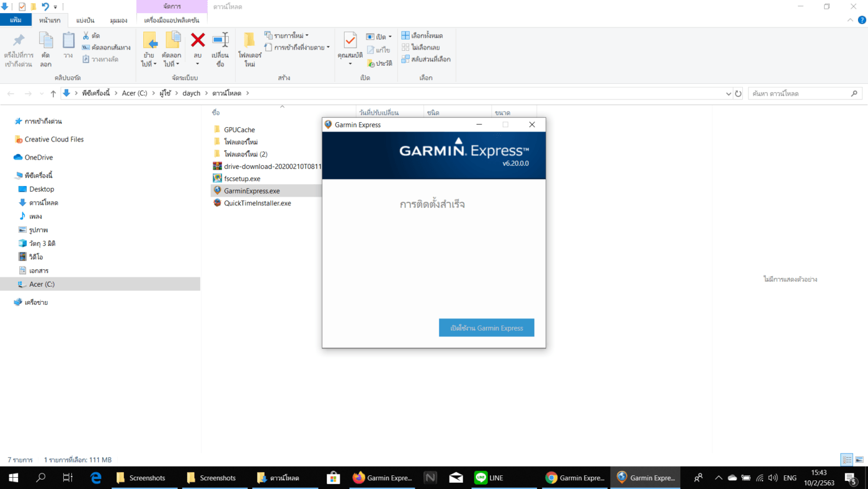Viewport: 868px width, 489px height.
Task: Click the search magnifier icon in Explorer
Action: coord(854,94)
